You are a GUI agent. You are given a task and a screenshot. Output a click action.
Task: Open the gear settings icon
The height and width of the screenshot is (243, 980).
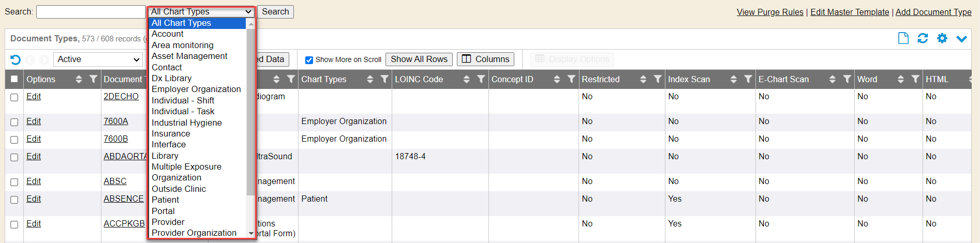[x=942, y=38]
